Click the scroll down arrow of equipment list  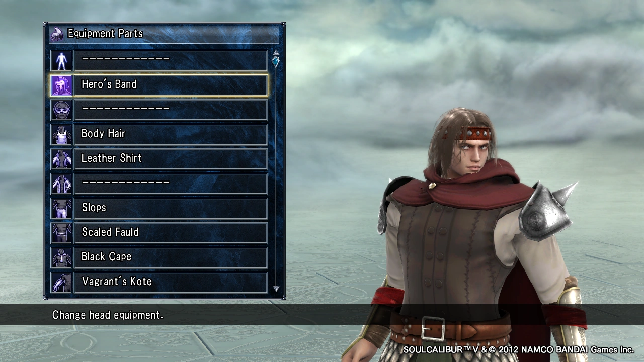pyautogui.click(x=276, y=289)
